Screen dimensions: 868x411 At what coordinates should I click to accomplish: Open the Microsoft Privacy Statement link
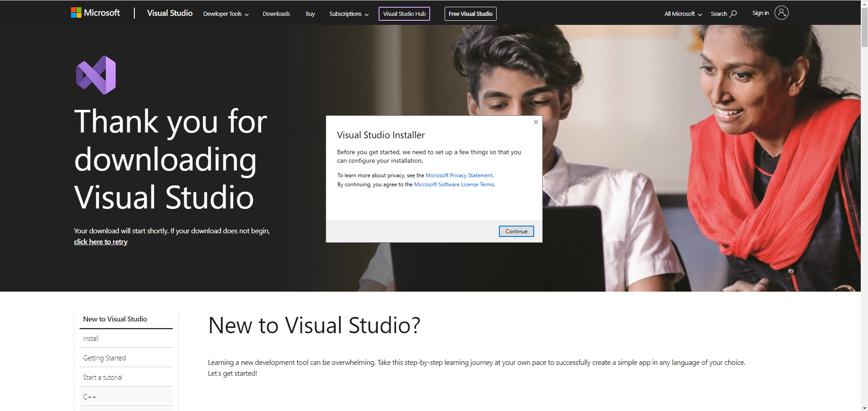(x=459, y=175)
